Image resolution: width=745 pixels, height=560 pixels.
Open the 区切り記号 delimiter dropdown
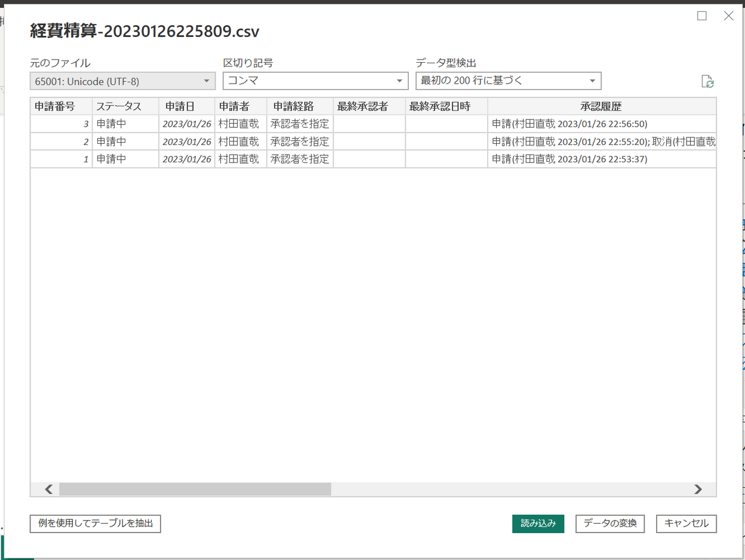(x=315, y=81)
